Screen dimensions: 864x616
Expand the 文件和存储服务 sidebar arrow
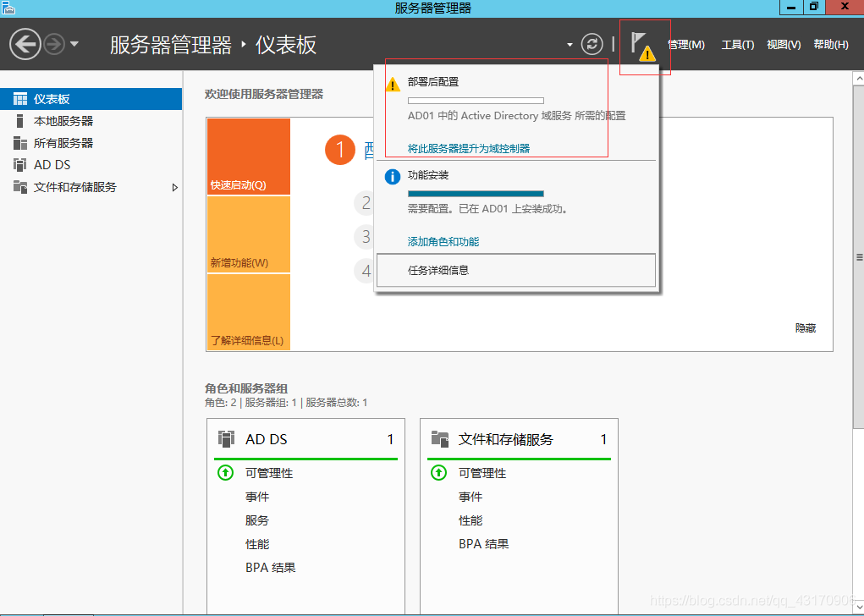pyautogui.click(x=175, y=187)
